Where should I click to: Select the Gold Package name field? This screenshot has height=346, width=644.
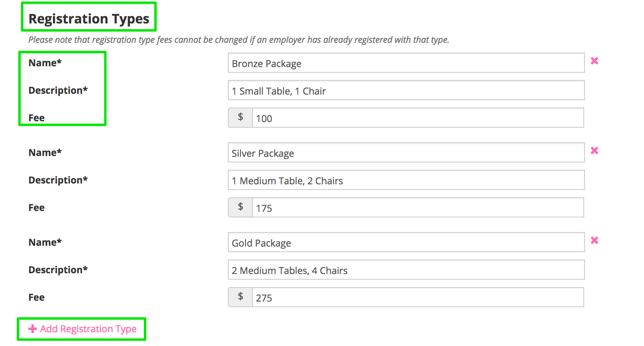[x=406, y=243]
